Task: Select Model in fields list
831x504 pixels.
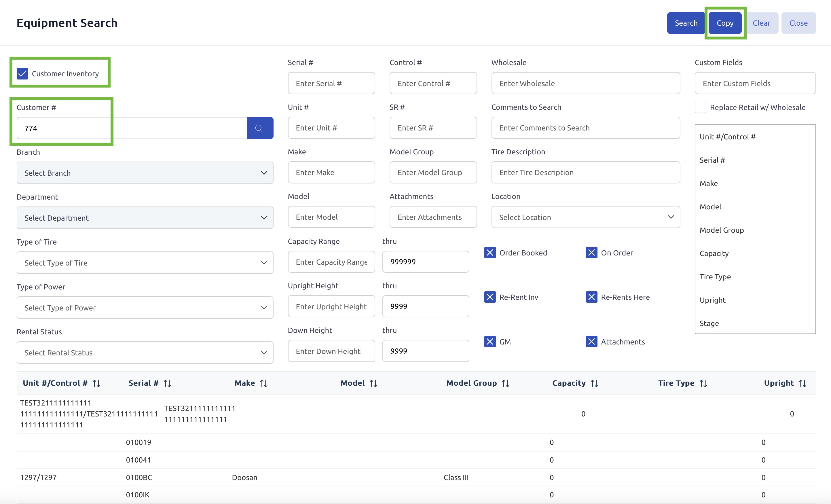Action: [x=755, y=206]
